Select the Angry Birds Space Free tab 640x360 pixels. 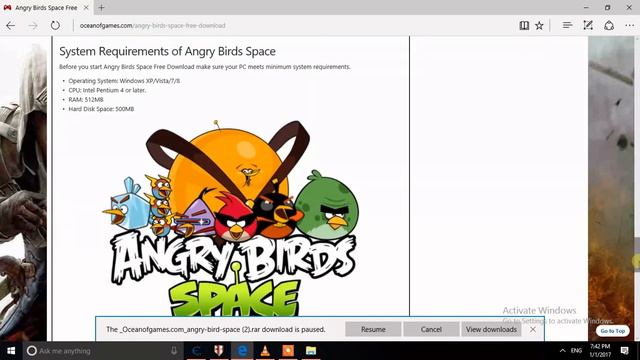pos(46,7)
